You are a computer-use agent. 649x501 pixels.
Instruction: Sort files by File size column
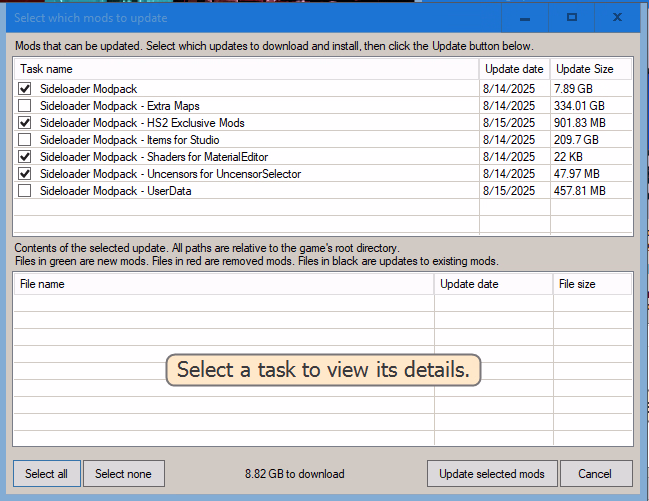pyautogui.click(x=592, y=284)
